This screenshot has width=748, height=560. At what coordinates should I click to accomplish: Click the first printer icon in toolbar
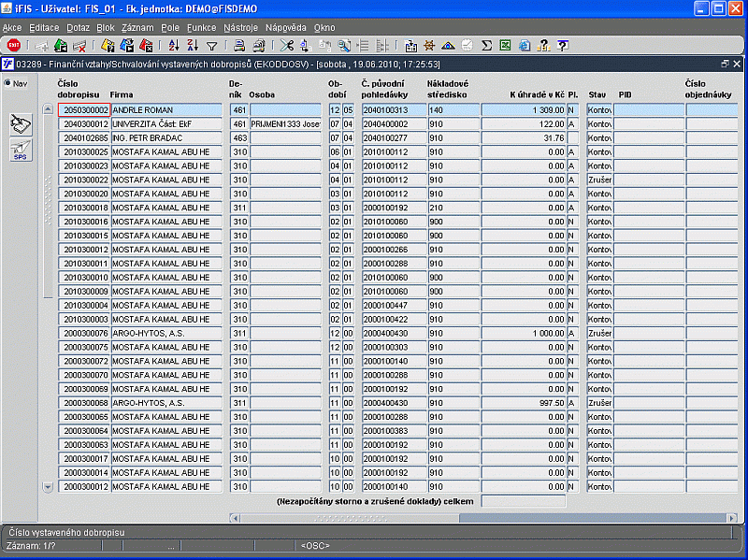click(239, 45)
